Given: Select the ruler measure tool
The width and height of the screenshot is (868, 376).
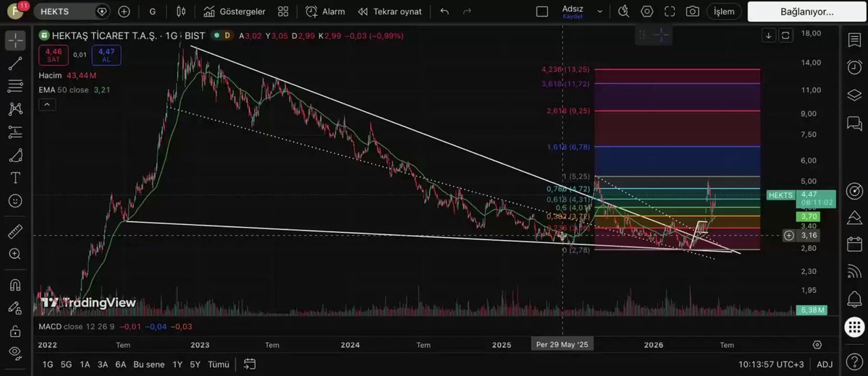Looking at the screenshot, I should 15,231.
